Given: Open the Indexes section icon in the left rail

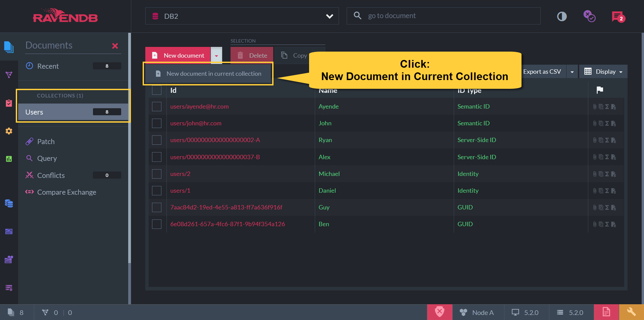Looking at the screenshot, I should click(9, 75).
